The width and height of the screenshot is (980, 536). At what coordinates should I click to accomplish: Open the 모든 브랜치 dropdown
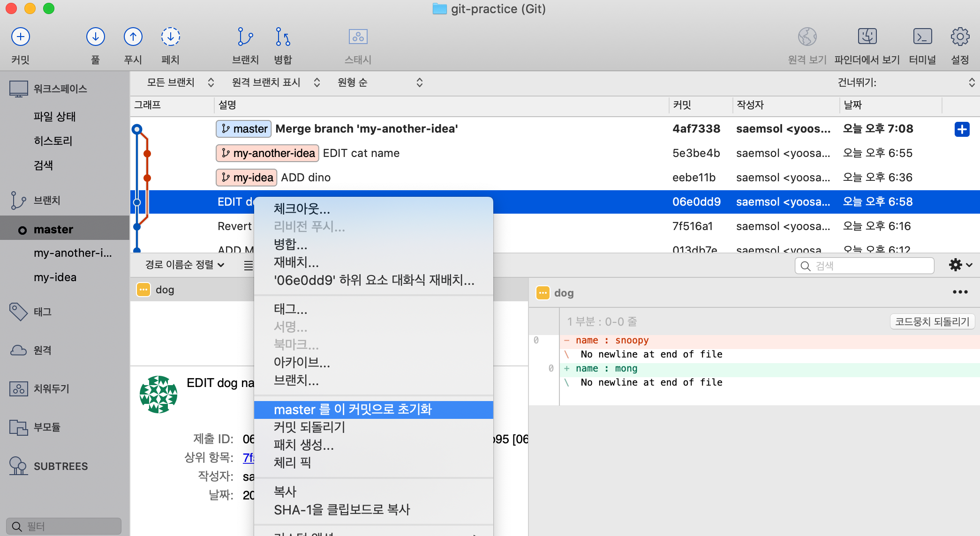[x=181, y=82]
